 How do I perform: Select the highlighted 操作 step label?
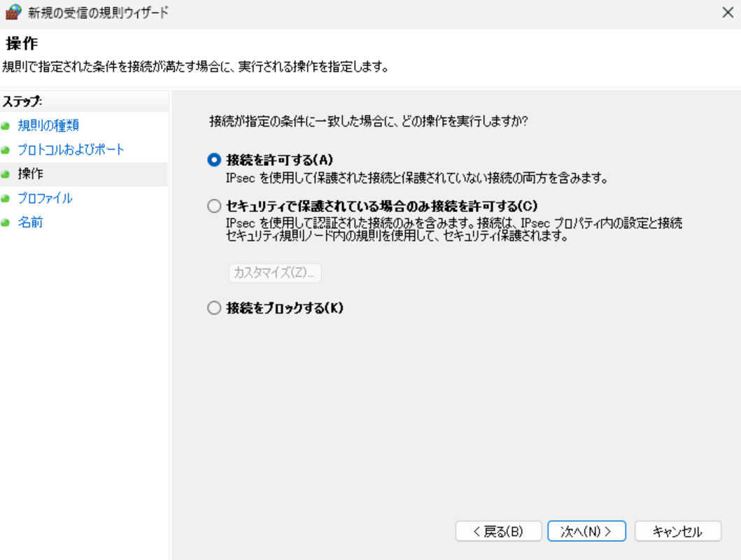pyautogui.click(x=30, y=174)
